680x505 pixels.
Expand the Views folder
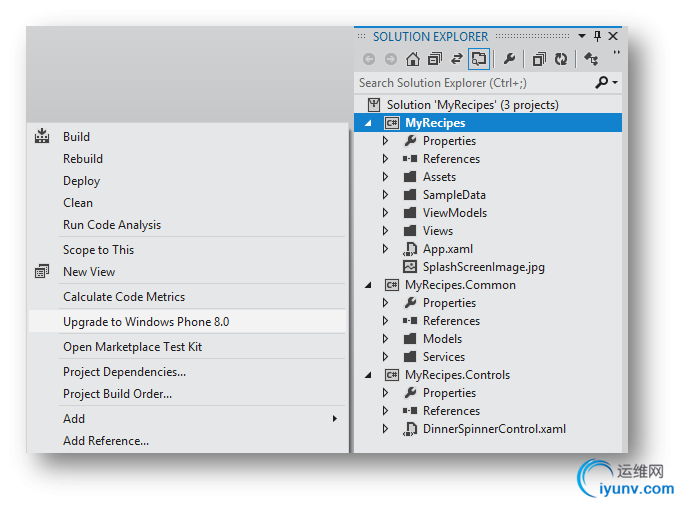(385, 231)
